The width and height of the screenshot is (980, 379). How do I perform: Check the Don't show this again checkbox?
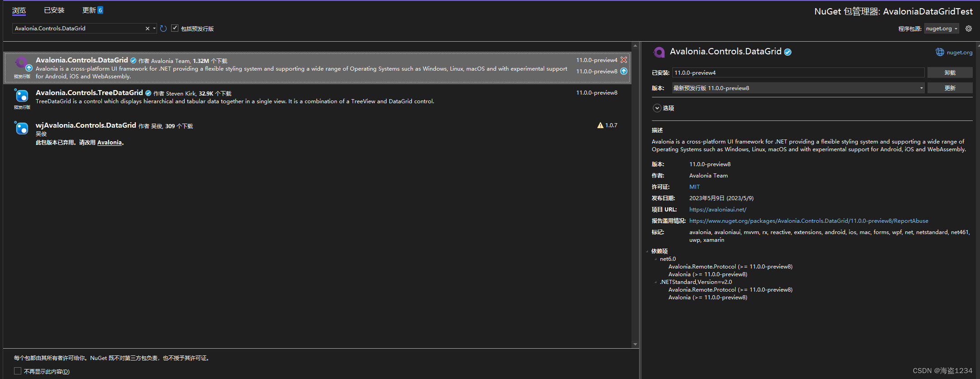18,371
